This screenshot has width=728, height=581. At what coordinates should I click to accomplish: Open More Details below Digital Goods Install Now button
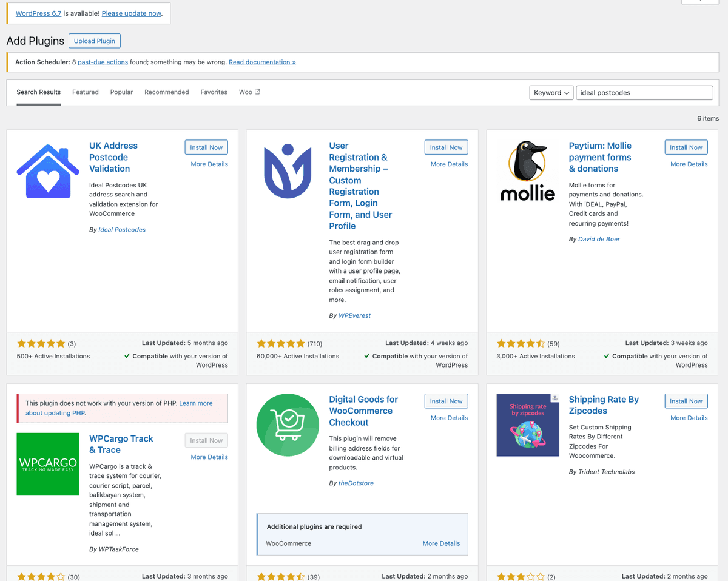[449, 418]
